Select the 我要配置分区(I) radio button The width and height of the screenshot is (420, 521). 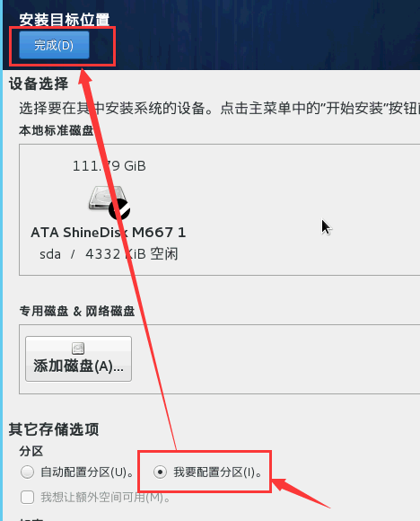click(160, 472)
